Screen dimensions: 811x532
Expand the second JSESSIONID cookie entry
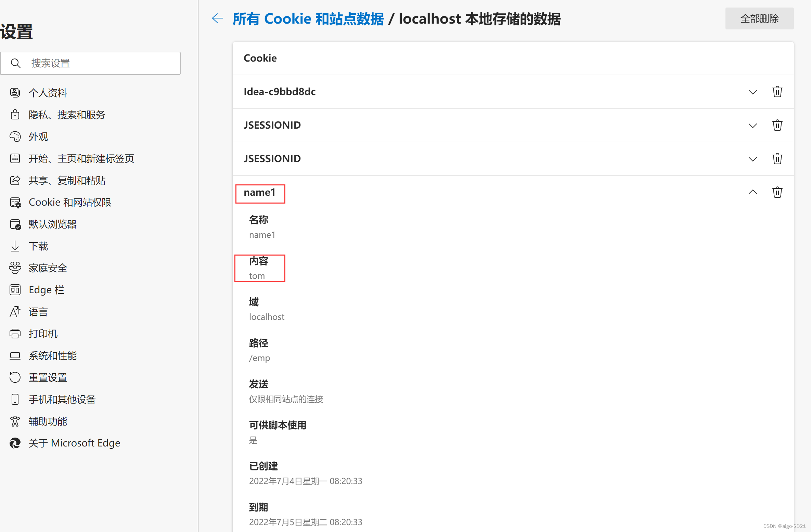(752, 159)
